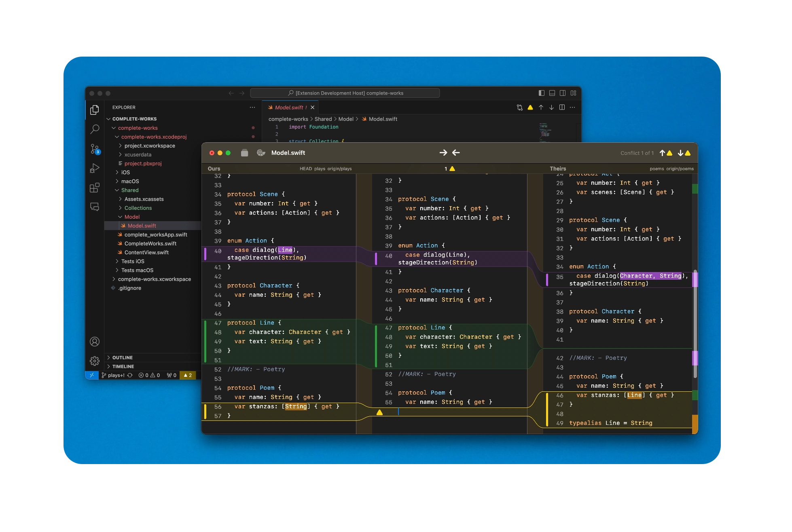Expand the iOS folder
Screen dimensions: 792x532
[x=125, y=172]
